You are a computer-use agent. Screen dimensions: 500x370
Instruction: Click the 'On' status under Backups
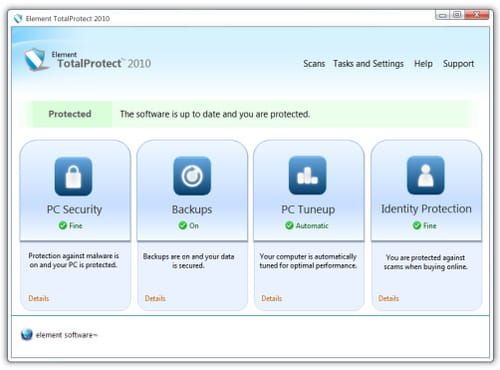pos(194,226)
